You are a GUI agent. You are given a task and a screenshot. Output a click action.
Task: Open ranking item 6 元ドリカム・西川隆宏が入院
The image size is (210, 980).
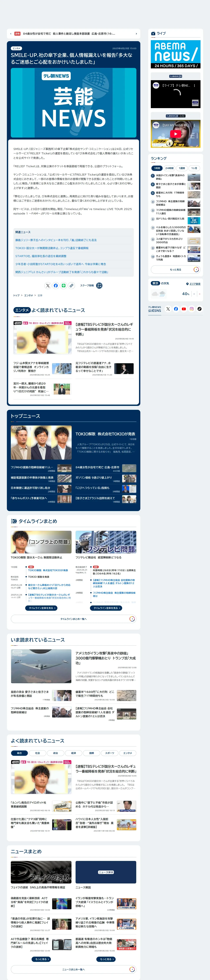(175, 220)
